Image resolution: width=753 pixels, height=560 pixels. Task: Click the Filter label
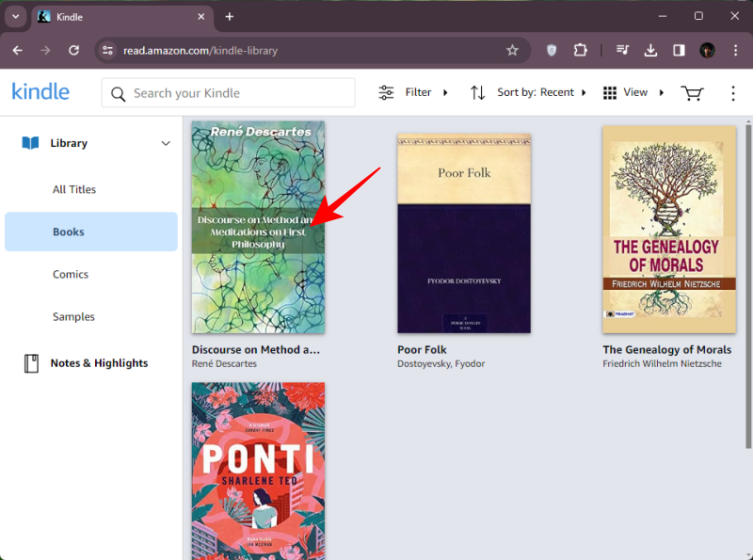(418, 92)
